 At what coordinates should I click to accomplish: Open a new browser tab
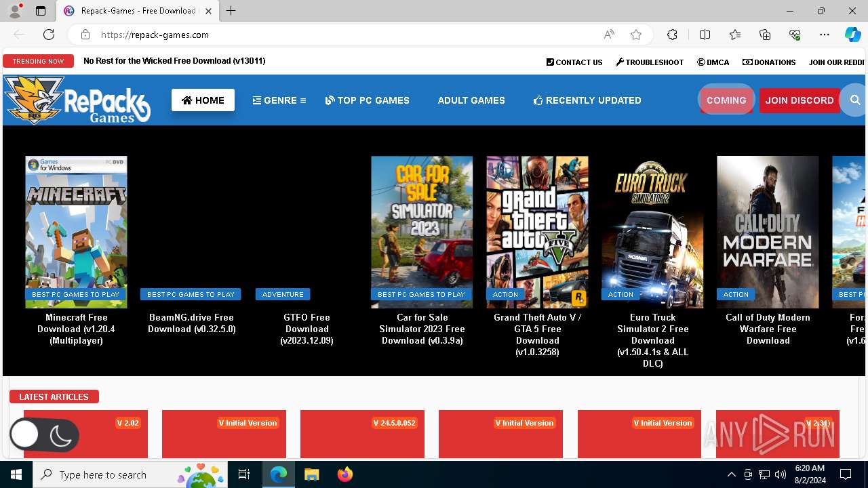click(231, 11)
